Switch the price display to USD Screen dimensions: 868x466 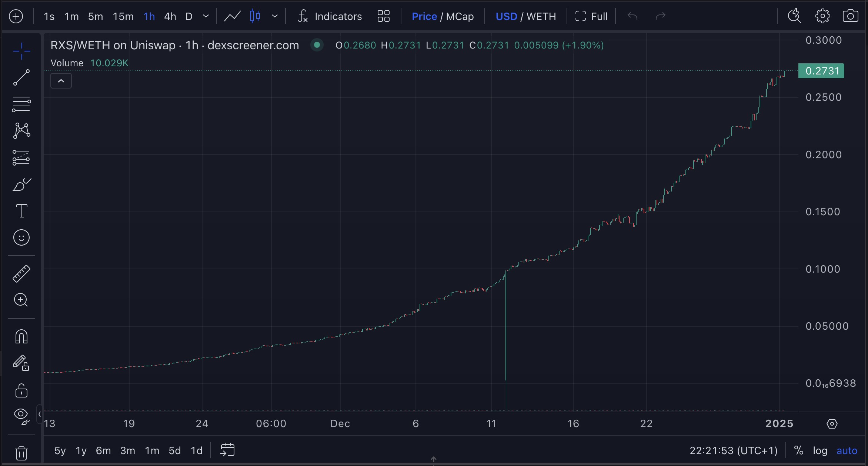click(x=506, y=16)
